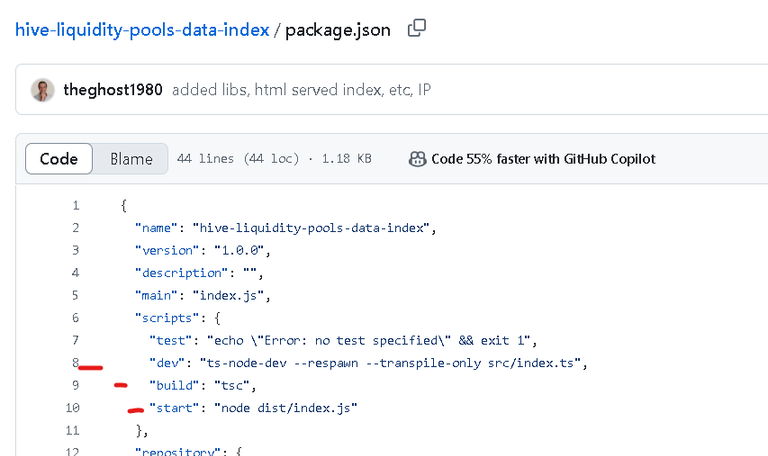Click the "description" key on line 4
768x456 pixels.
coord(182,273)
